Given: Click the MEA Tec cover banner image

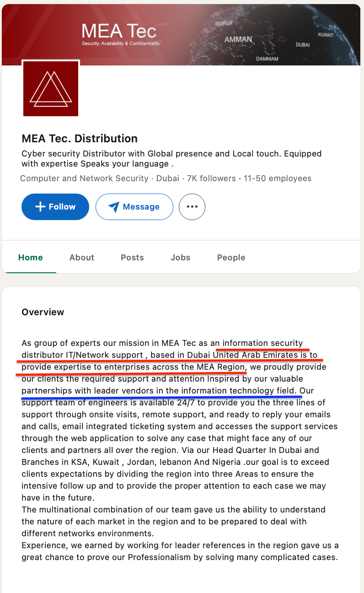Looking at the screenshot, I should pyautogui.click(x=182, y=35).
